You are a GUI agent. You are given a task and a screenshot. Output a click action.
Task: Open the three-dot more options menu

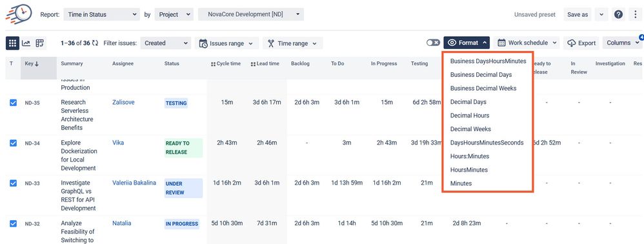636,14
